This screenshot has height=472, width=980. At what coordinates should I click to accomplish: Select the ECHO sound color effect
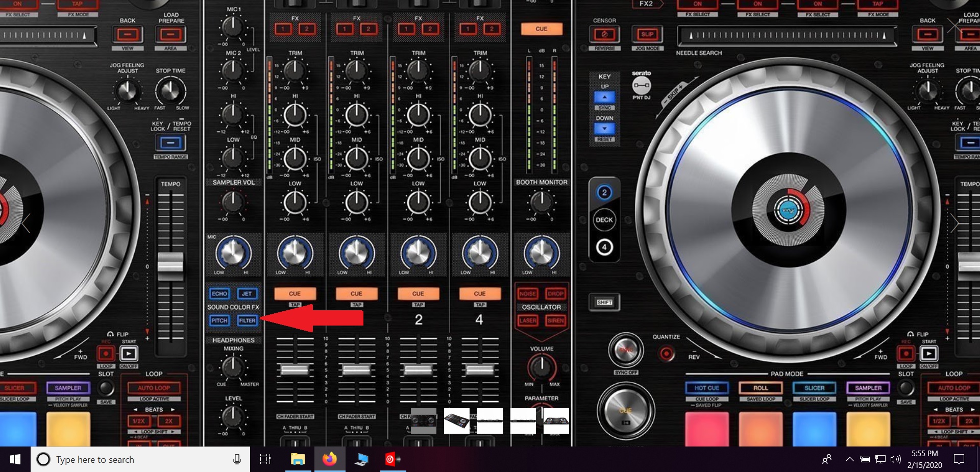pyautogui.click(x=219, y=294)
